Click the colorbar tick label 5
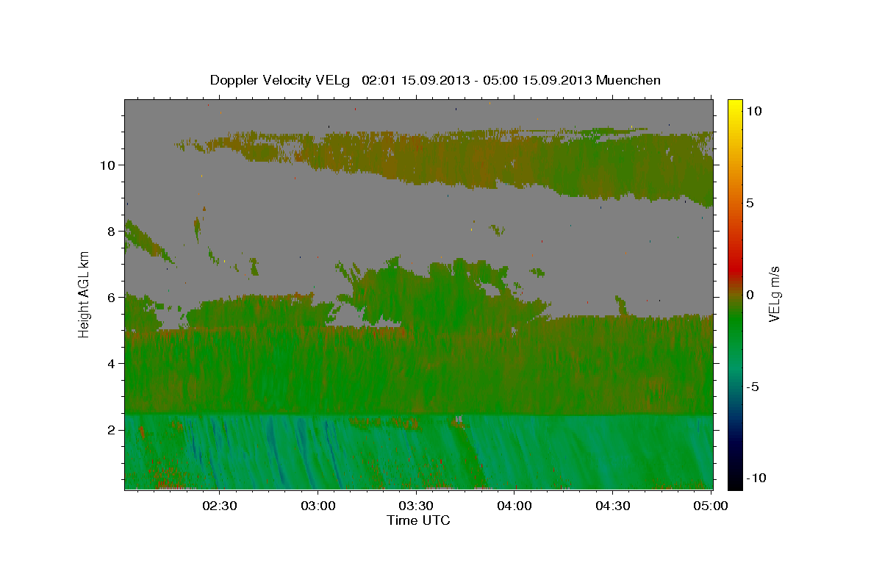Image resolution: width=882 pixels, height=588 pixels. tap(752, 203)
